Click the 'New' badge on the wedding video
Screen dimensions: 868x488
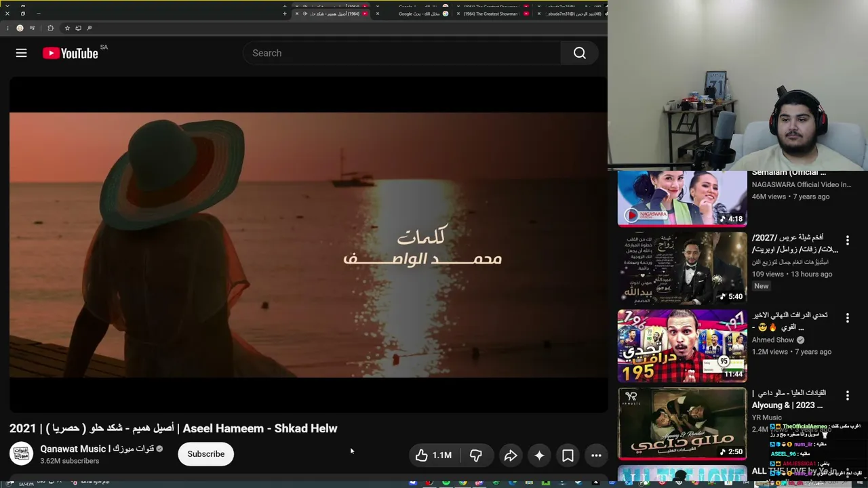click(762, 286)
